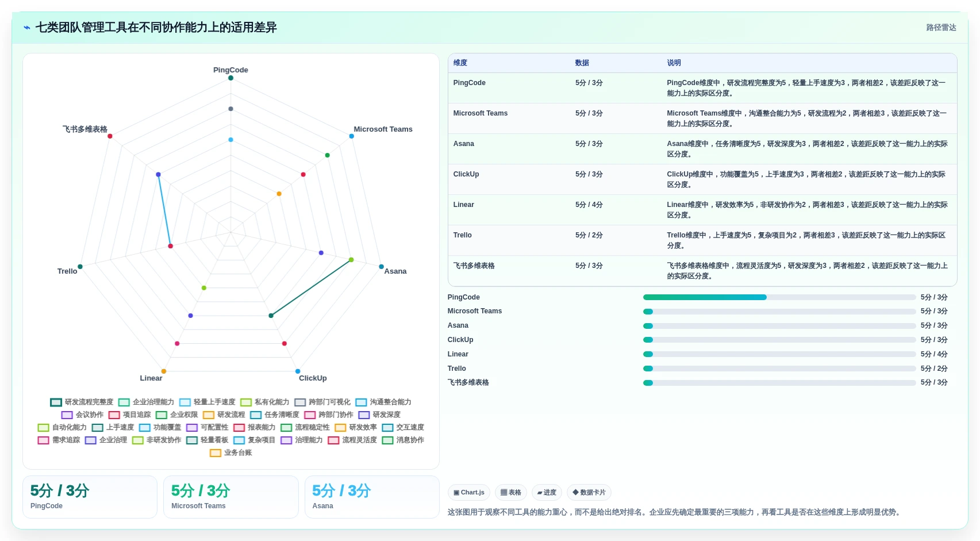
Task: Click the PingCode radar axis label
Action: tap(230, 70)
